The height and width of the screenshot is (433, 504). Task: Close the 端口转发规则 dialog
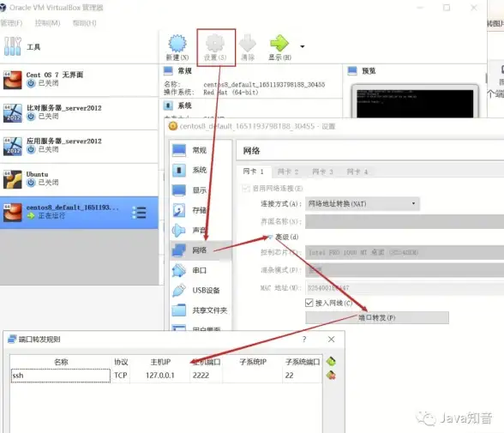click(332, 340)
